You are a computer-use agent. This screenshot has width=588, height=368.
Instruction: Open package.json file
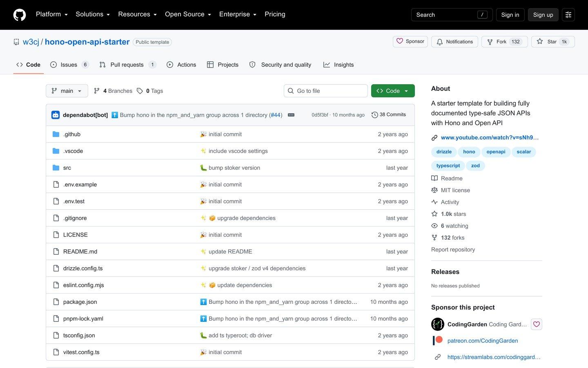80,302
